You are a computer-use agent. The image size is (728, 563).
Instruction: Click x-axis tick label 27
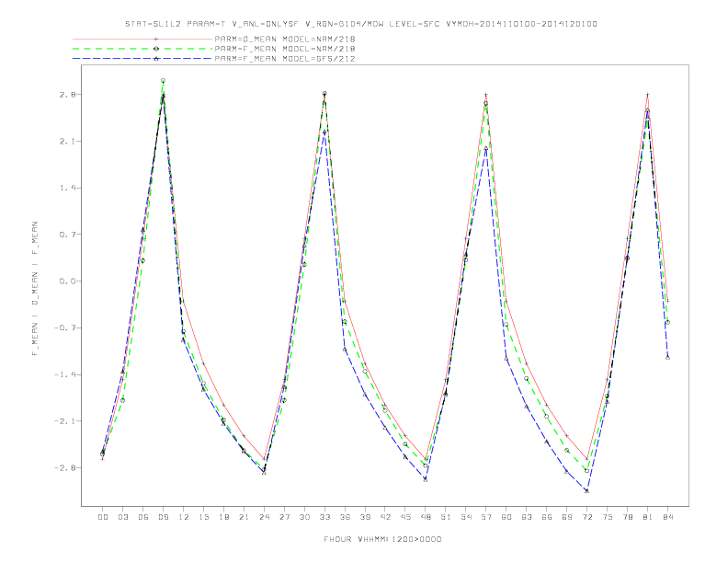click(x=284, y=517)
